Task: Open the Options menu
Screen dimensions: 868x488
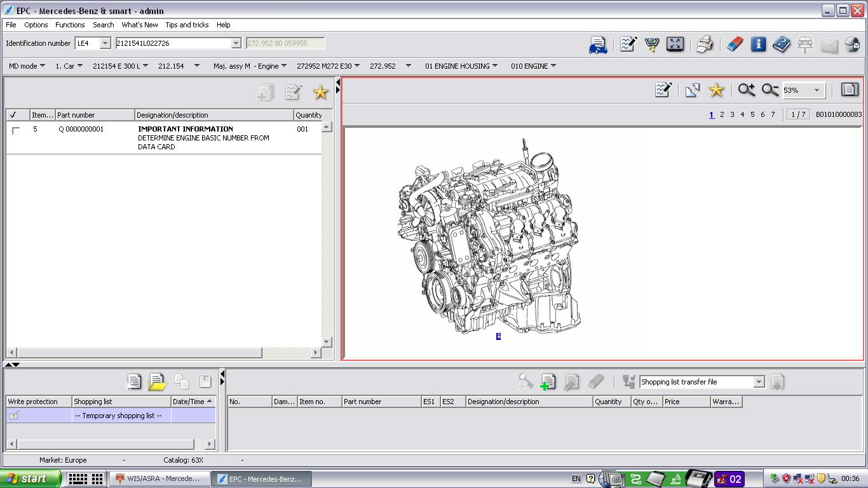Action: [36, 25]
